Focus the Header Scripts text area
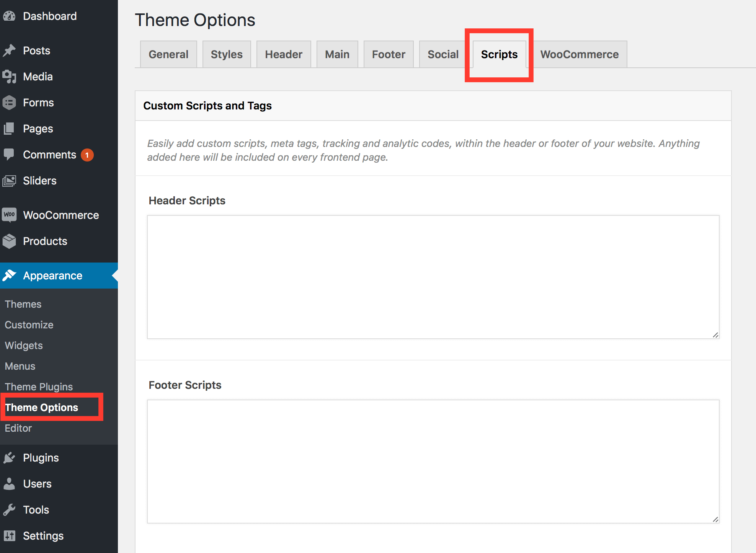Viewport: 756px width, 553px height. [433, 277]
